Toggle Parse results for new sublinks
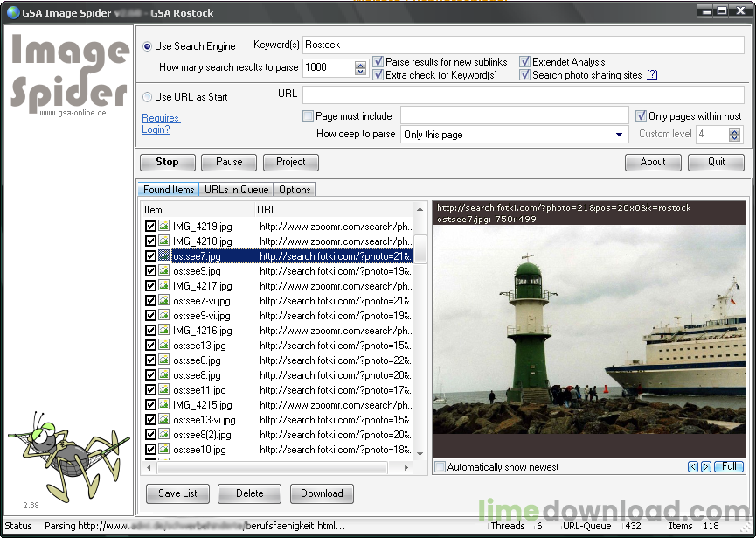756x538 pixels. tap(378, 62)
